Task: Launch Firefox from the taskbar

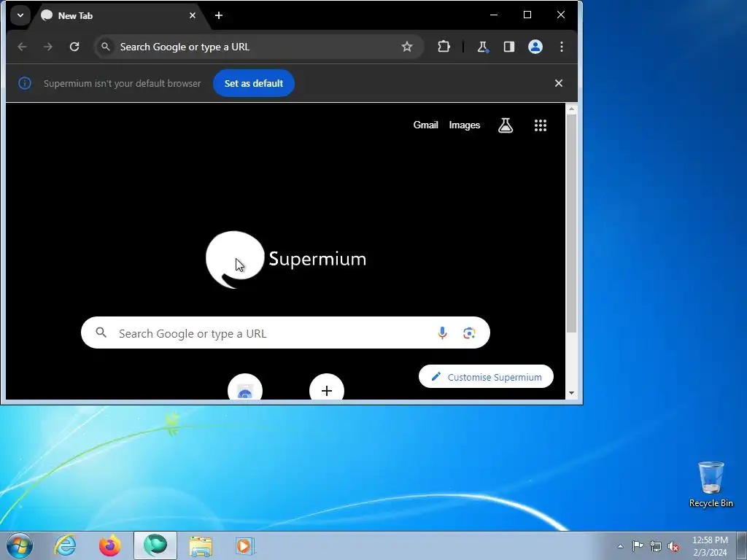Action: pyautogui.click(x=110, y=545)
